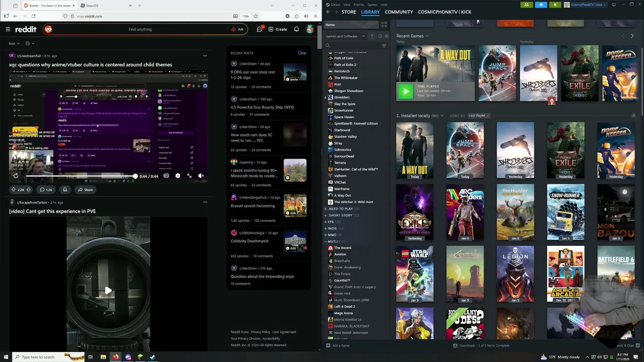Toggle fullscreen on xqc video
The height and width of the screenshot is (362, 644).
pyautogui.click(x=189, y=176)
